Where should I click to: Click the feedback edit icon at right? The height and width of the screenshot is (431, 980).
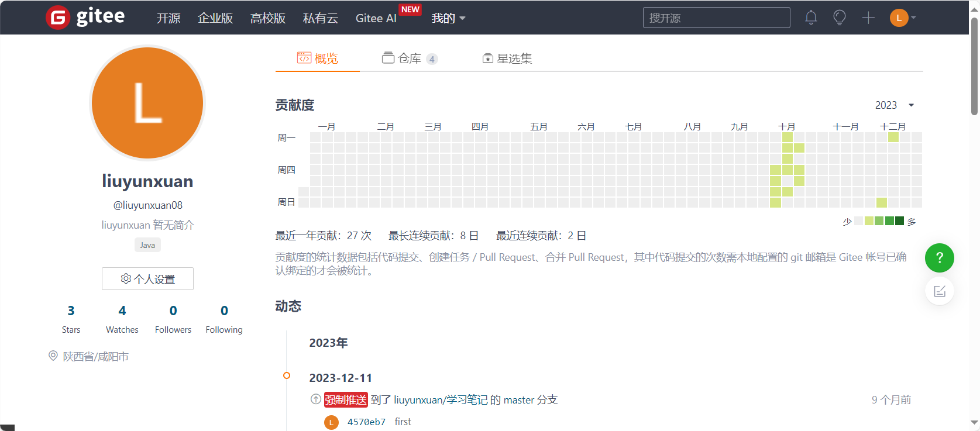tap(939, 291)
